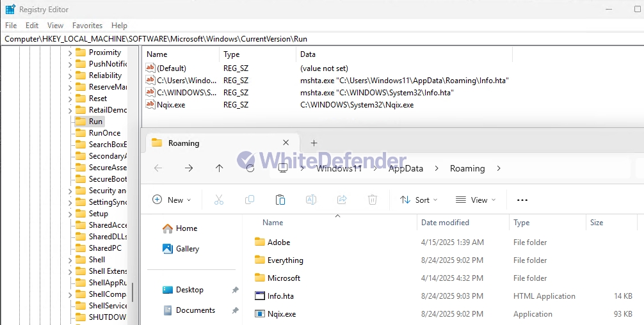Open the View dropdown in Explorer toolbar

point(476,200)
